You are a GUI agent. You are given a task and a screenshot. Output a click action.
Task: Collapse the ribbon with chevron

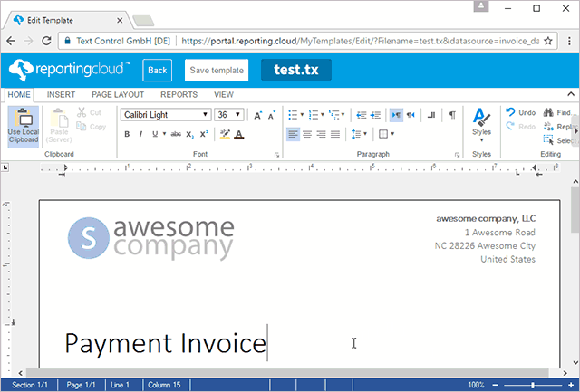click(571, 94)
